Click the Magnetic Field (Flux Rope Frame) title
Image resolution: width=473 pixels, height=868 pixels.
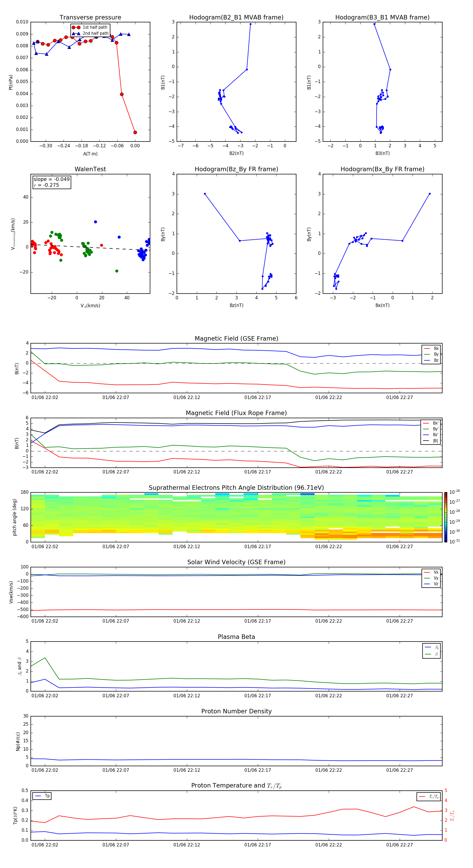click(x=236, y=413)
